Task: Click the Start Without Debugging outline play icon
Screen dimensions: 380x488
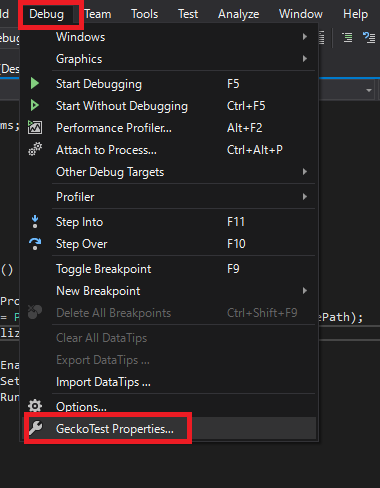Action: tap(35, 105)
